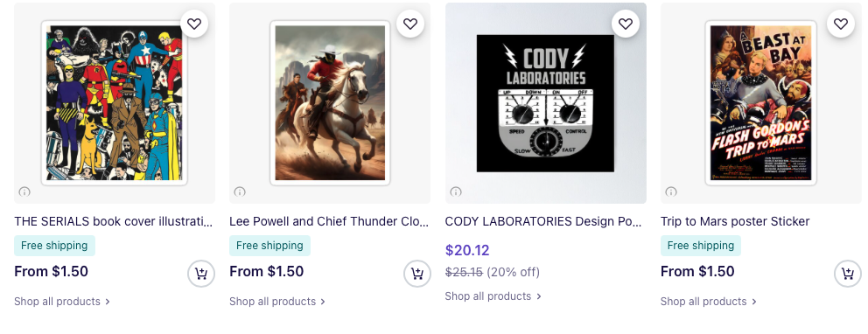Add Lee Powell sticker to cart
Image resolution: width=868 pixels, height=334 pixels.
click(x=416, y=274)
